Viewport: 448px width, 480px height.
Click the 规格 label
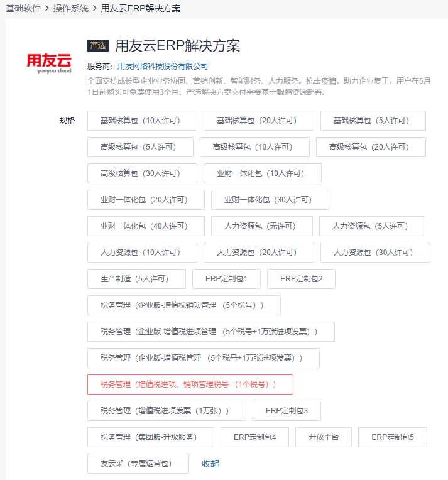pyautogui.click(x=67, y=120)
